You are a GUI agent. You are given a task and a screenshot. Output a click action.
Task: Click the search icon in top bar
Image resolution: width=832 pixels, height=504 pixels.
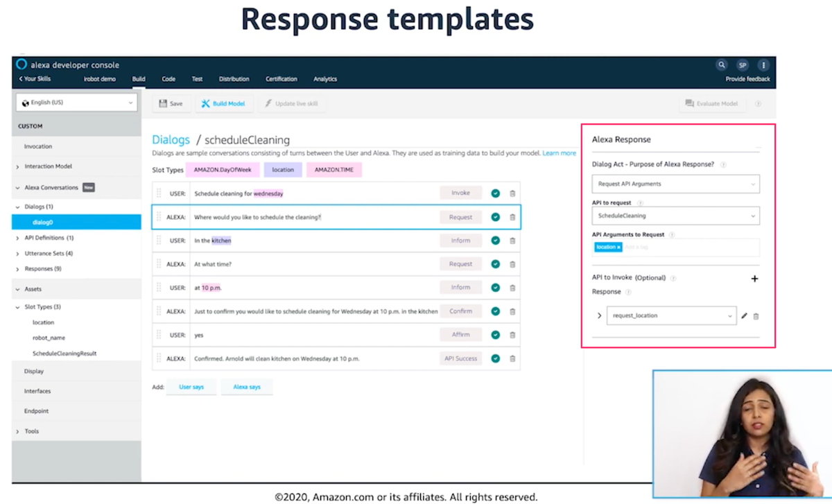[722, 65]
